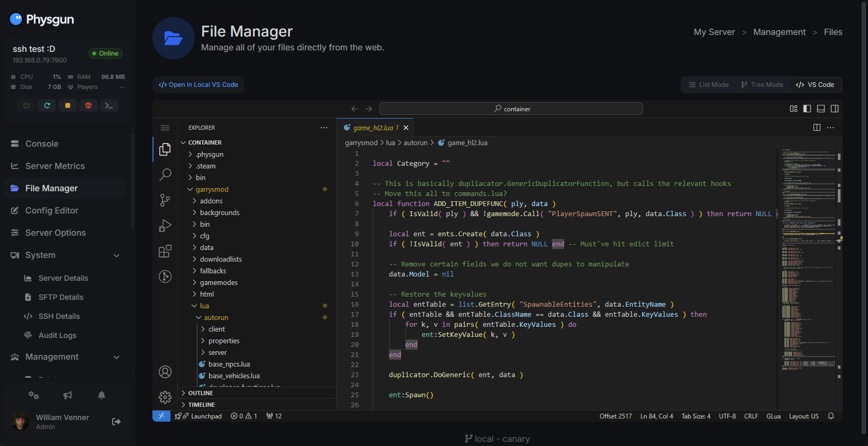The image size is (868, 446).
Task: Click the kill server skull icon
Action: (x=88, y=105)
